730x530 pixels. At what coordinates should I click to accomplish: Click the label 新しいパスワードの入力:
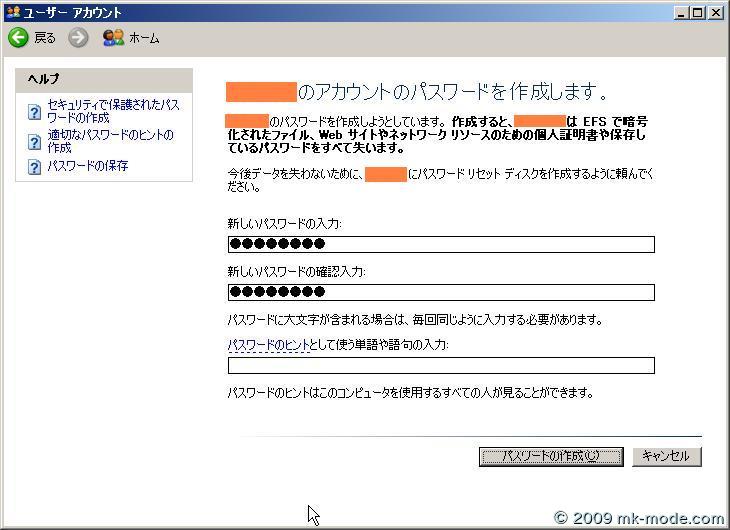(x=284, y=224)
